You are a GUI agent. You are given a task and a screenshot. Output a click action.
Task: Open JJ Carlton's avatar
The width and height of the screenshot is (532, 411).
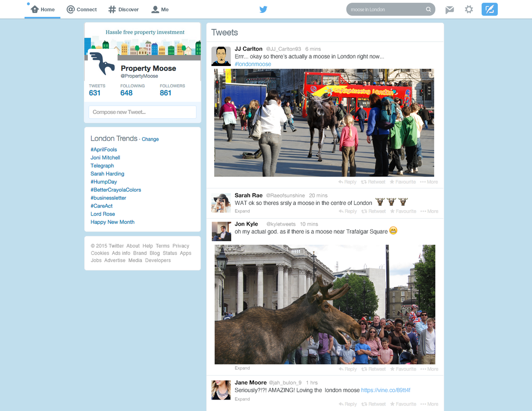221,56
